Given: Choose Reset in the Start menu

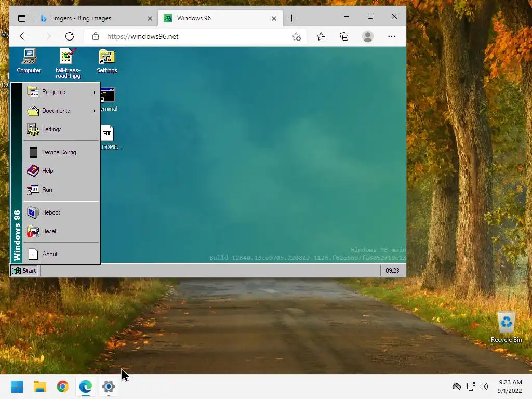Looking at the screenshot, I should 61,231.
